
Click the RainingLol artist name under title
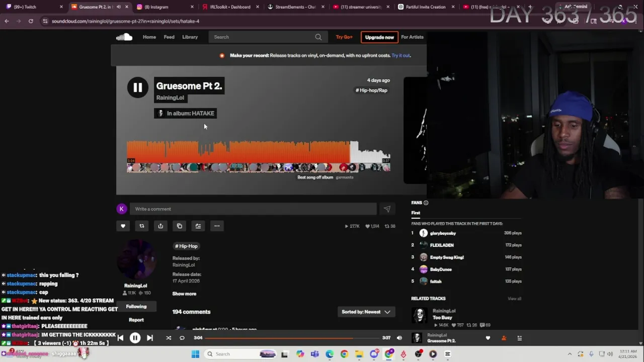[x=170, y=98]
